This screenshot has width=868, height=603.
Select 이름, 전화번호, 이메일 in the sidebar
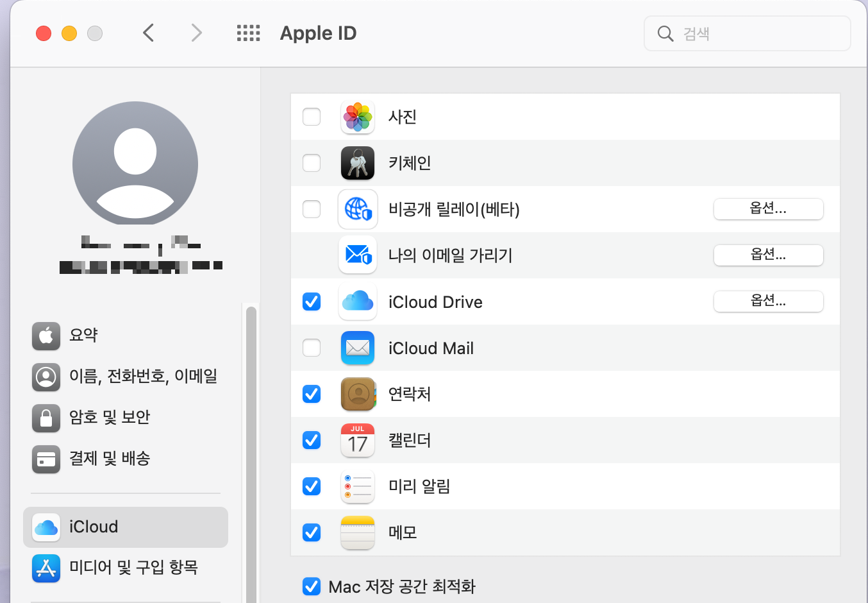(x=126, y=377)
